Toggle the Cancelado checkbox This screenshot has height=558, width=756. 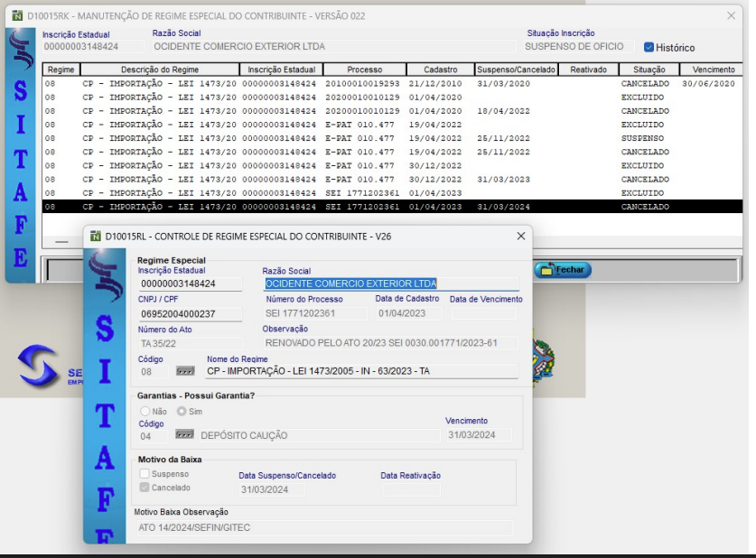click(145, 488)
